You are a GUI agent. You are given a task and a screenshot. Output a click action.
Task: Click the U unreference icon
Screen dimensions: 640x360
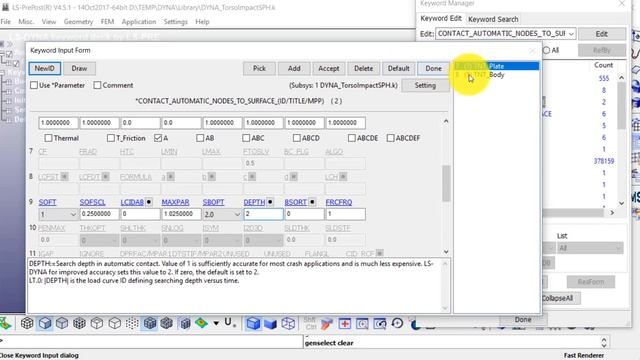229,323
